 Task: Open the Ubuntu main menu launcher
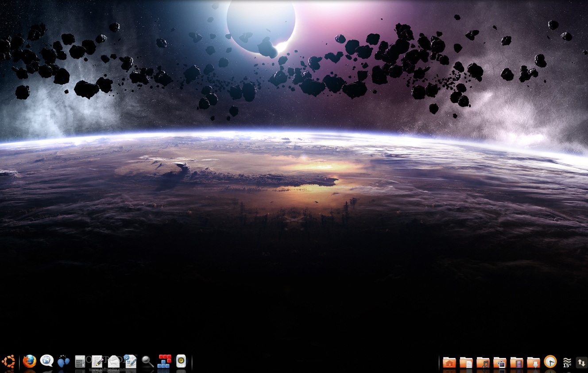point(9,362)
